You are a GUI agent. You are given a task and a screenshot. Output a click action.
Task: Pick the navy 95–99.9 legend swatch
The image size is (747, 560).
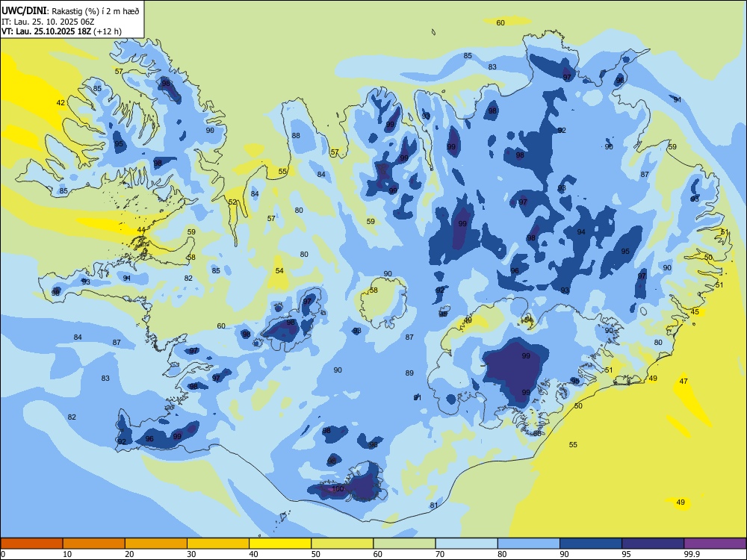(x=653, y=544)
